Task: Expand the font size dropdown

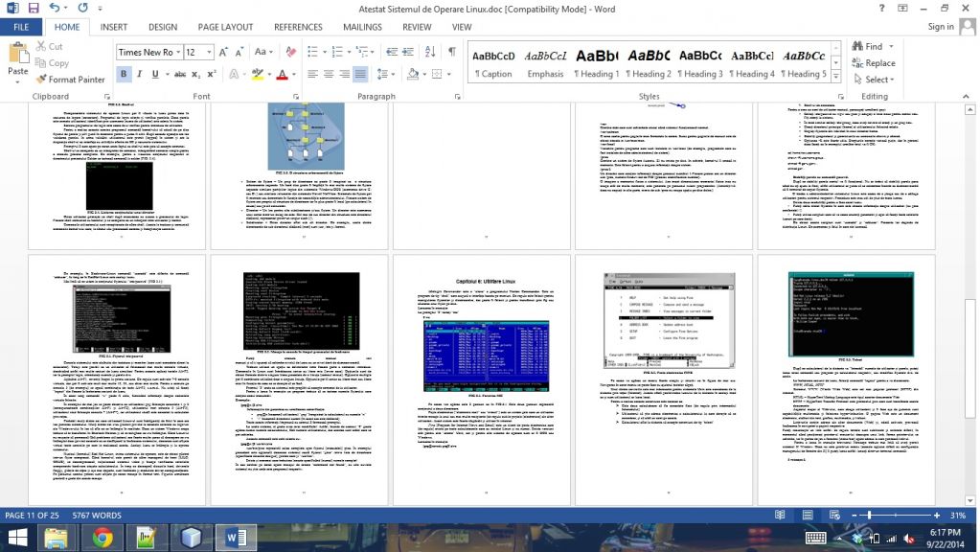Action: pyautogui.click(x=209, y=52)
